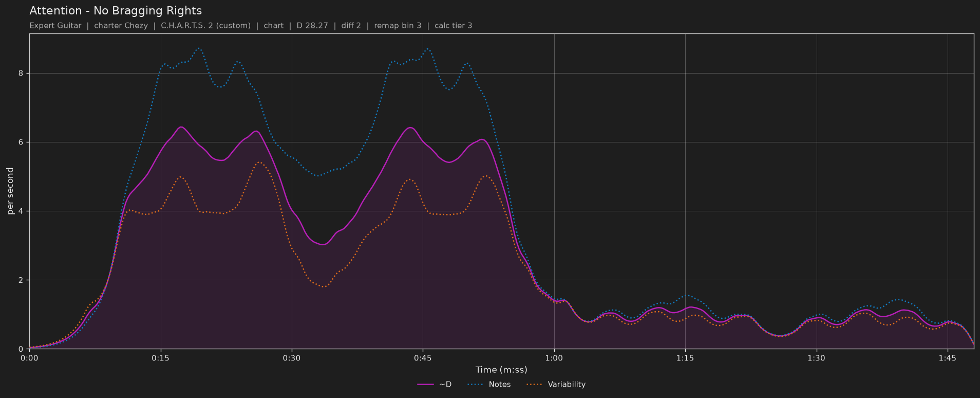Image resolution: width=980 pixels, height=398 pixels.
Task: Click the y-axis tick label 4
Action: click(x=22, y=211)
